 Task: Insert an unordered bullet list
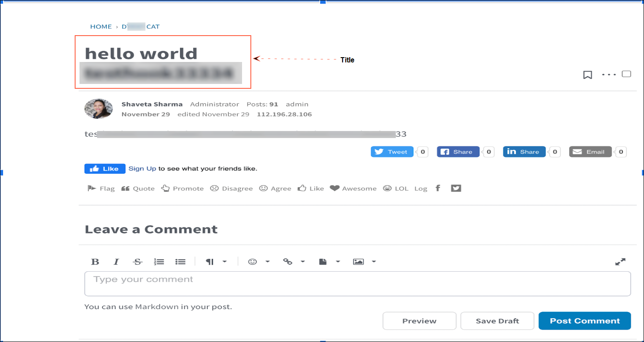(180, 262)
